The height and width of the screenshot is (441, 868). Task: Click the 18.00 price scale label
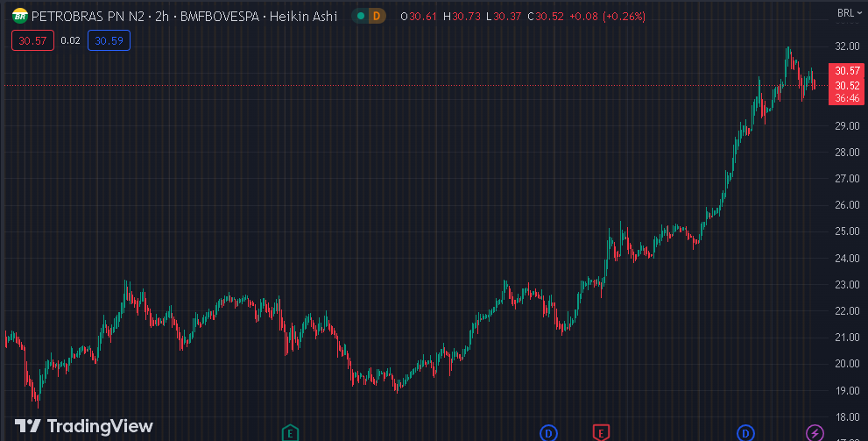coord(847,417)
